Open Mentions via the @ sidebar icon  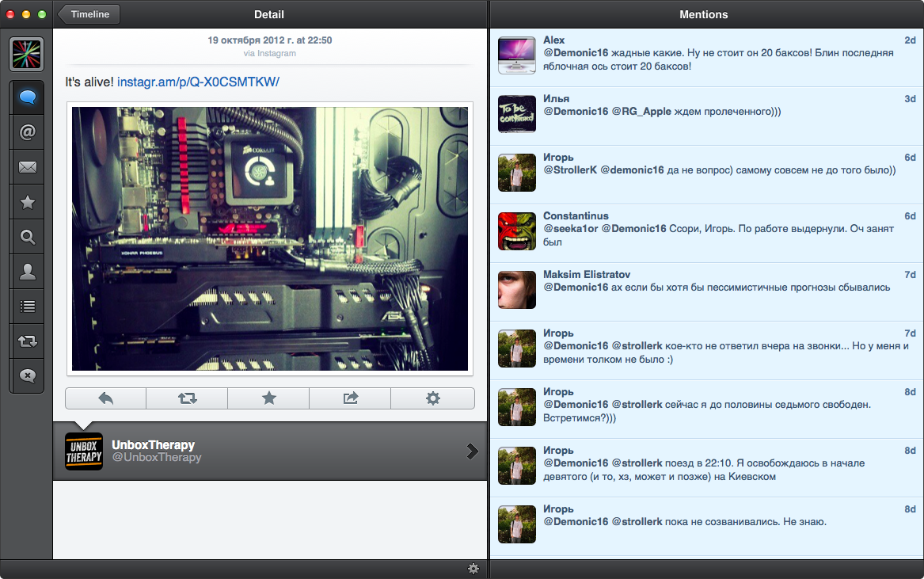[x=28, y=132]
